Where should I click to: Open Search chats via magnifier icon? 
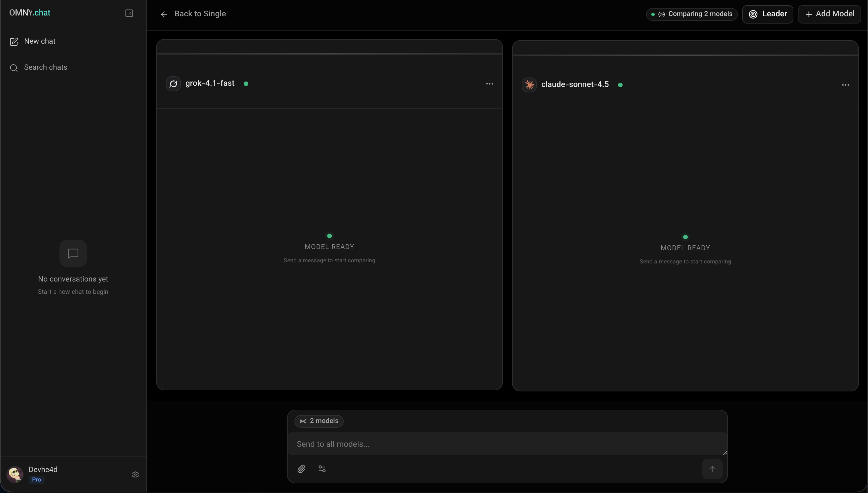click(13, 67)
